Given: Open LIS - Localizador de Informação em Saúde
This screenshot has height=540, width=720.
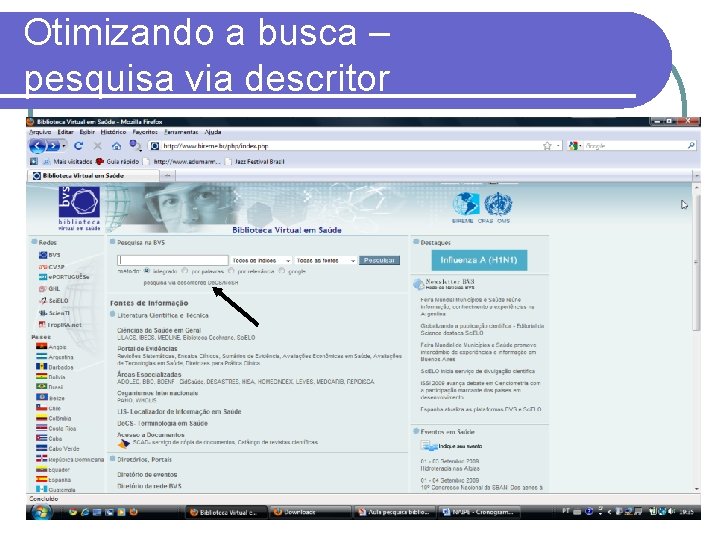Looking at the screenshot, I should point(179,412).
